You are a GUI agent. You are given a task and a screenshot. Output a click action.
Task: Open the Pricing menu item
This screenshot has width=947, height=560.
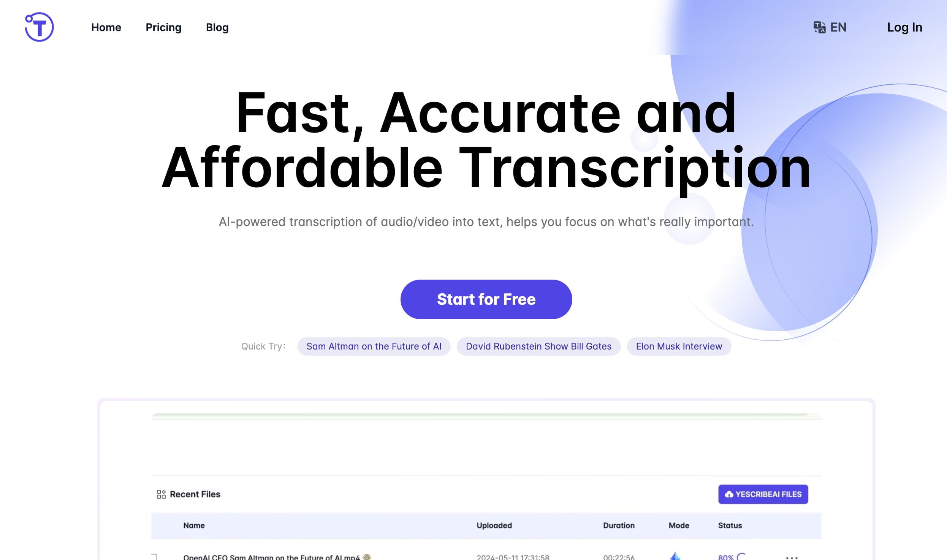(x=163, y=27)
